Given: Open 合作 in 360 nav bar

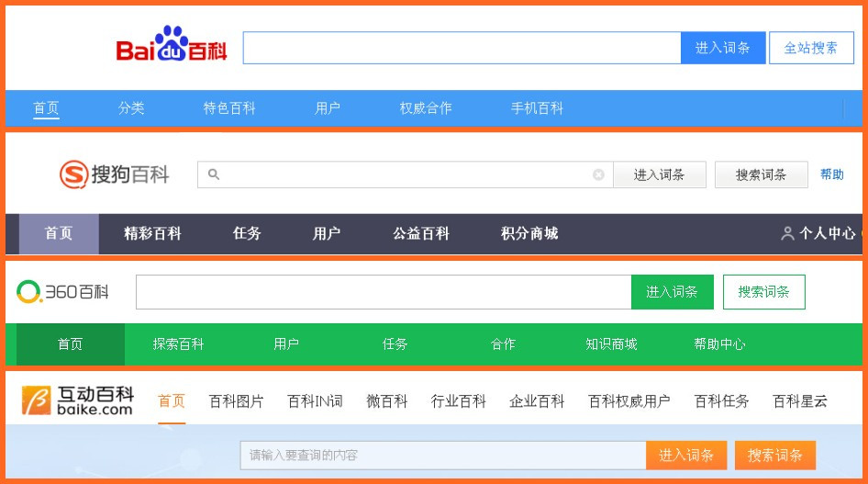Looking at the screenshot, I should 503,343.
